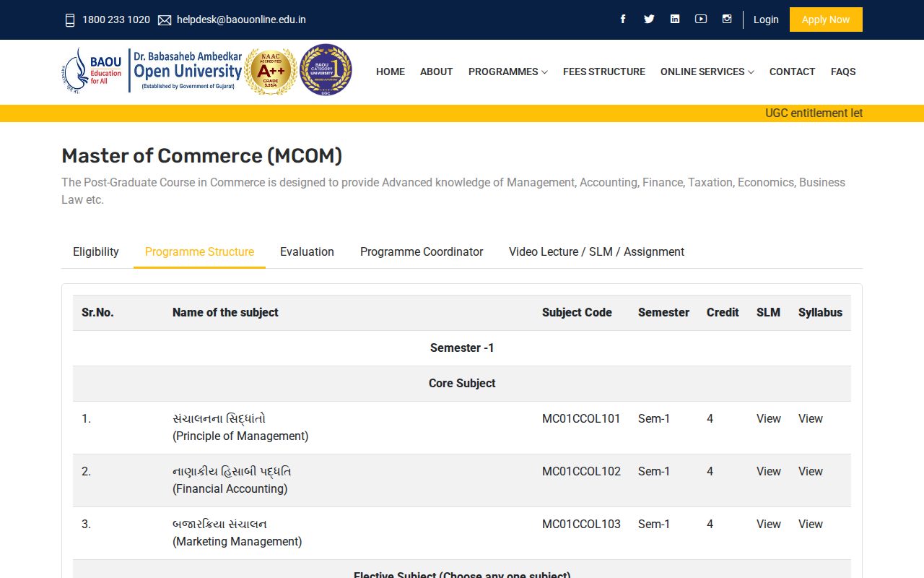Open the LinkedIn social icon

point(675,20)
